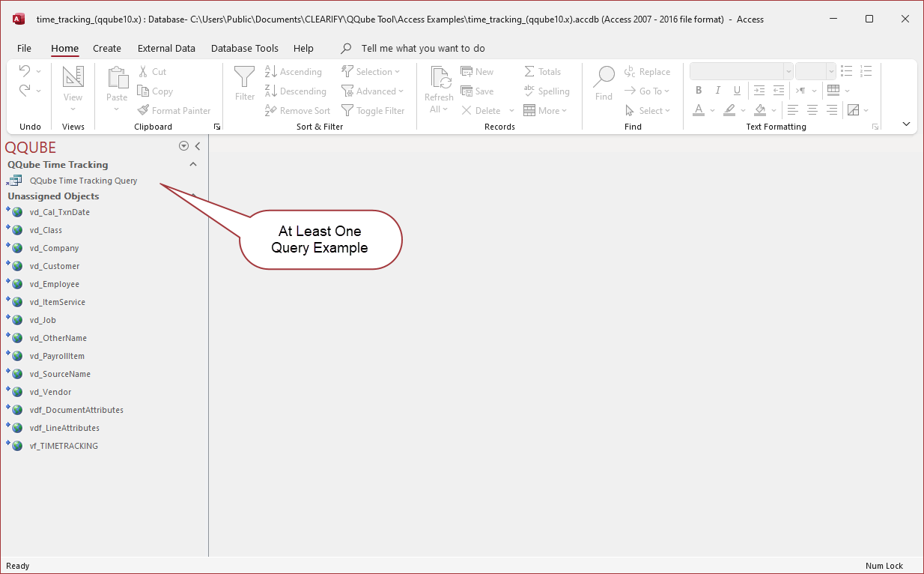Screen dimensions: 924x574
Task: Select QQube Time Tracking Query
Action: [x=83, y=181]
